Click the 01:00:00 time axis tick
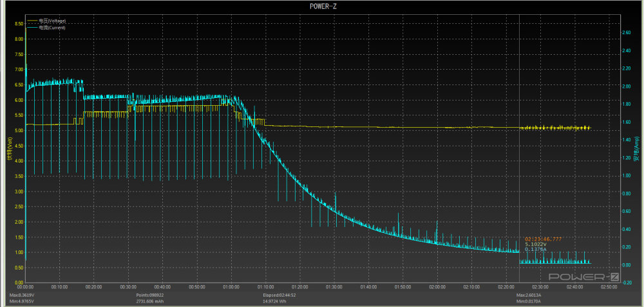644x307 pixels. point(231,287)
